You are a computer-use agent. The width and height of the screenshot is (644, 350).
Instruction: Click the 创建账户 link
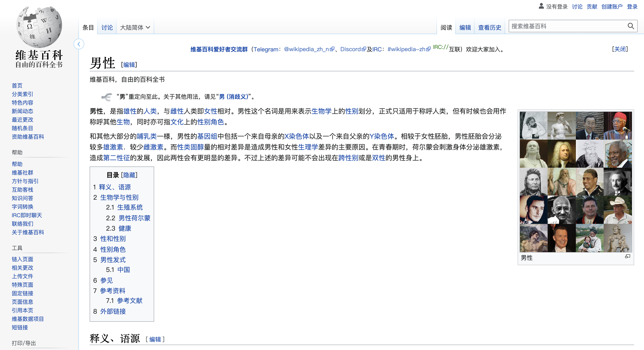612,7
